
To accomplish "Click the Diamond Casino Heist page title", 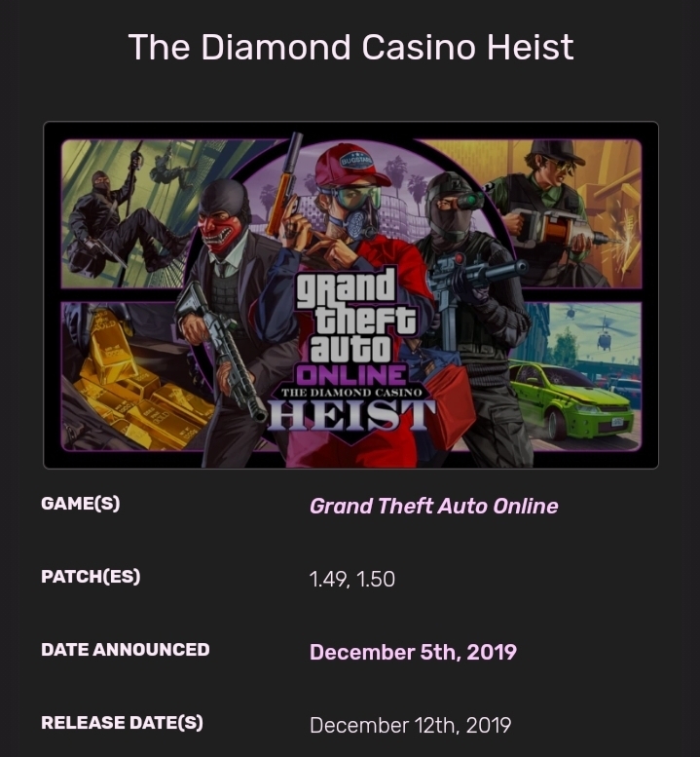I will 350,46.
